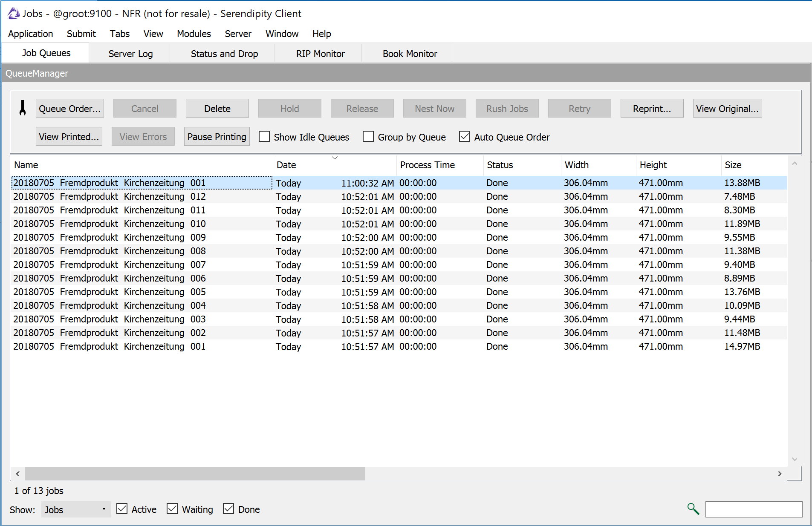Click the green magnifier search icon
Screen dimensions: 812x526
(693, 509)
